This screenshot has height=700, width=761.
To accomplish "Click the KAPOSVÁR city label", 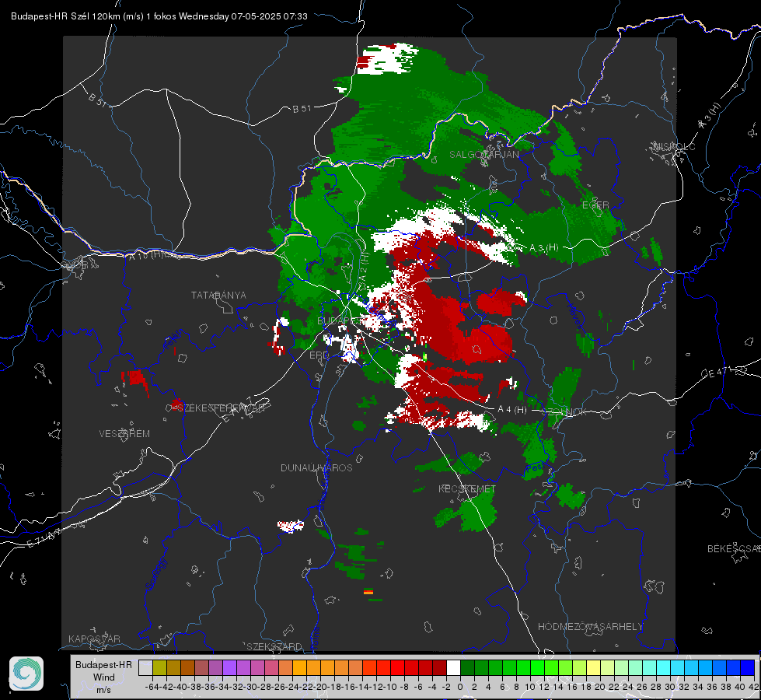I will click(x=94, y=639).
